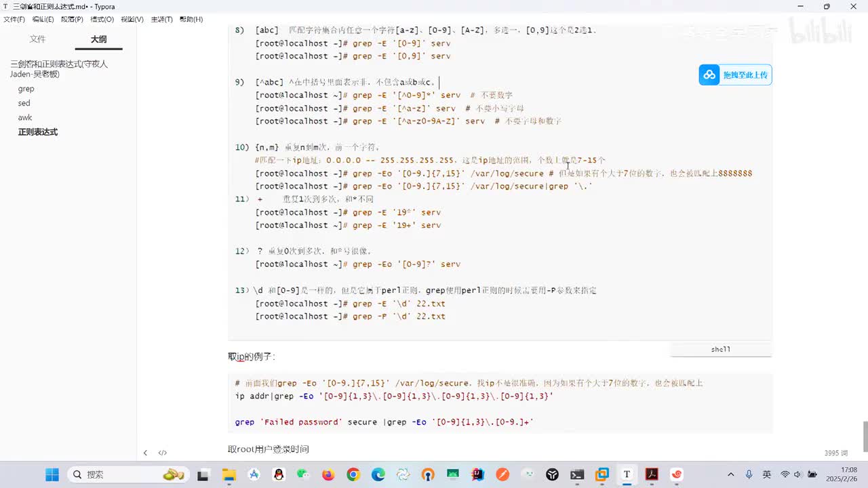868x488 pixels.
Task: Click the Typora icon in the title bar
Action: pos(6,6)
